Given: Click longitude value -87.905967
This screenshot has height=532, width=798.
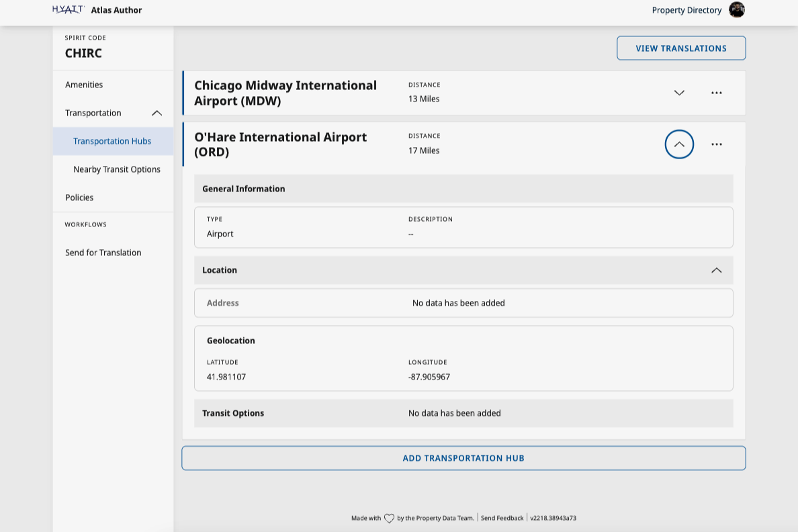Looking at the screenshot, I should point(429,378).
